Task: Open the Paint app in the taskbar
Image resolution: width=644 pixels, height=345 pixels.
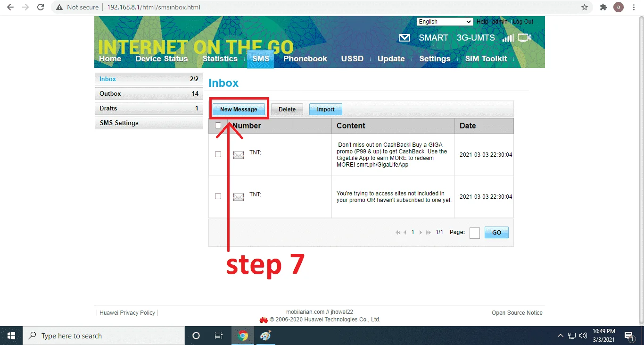Action: click(x=265, y=336)
